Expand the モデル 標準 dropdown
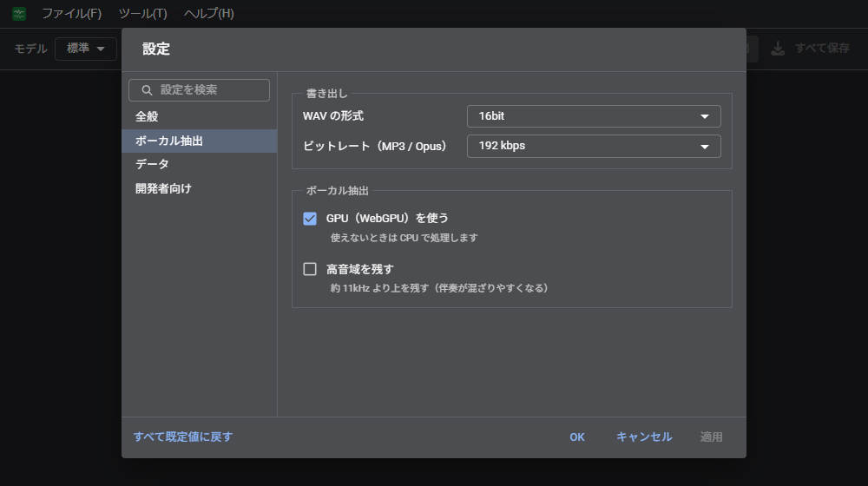868x486 pixels. 86,49
